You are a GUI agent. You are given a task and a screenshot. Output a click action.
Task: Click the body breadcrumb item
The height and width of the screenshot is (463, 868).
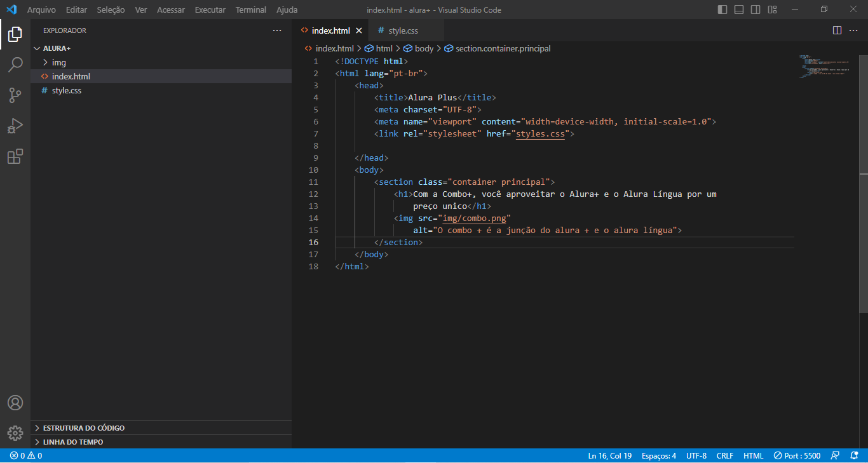pyautogui.click(x=418, y=48)
